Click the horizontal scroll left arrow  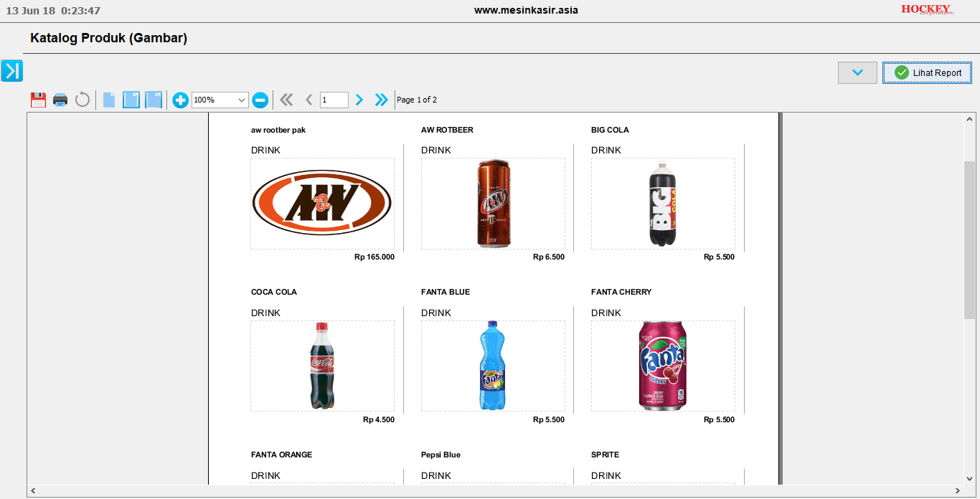coord(33,491)
